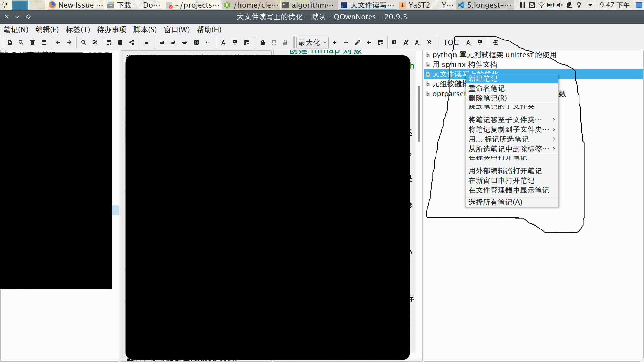This screenshot has width=644, height=362.
Task: Click the exit arrow icon right of TOC
Action: (x=496, y=42)
